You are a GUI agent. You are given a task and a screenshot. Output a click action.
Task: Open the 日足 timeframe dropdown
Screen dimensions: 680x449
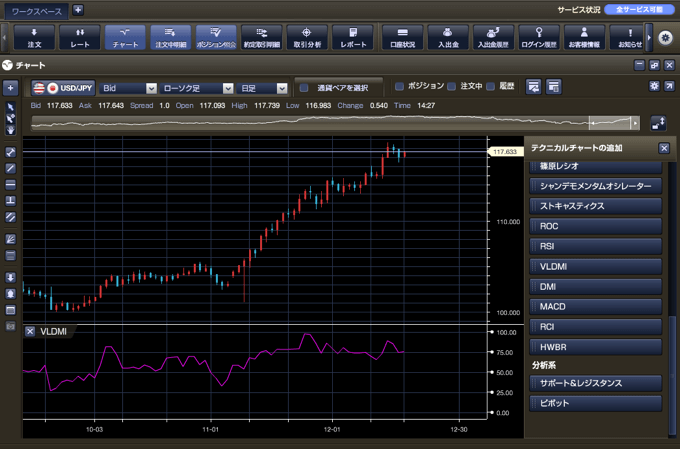[x=262, y=88]
